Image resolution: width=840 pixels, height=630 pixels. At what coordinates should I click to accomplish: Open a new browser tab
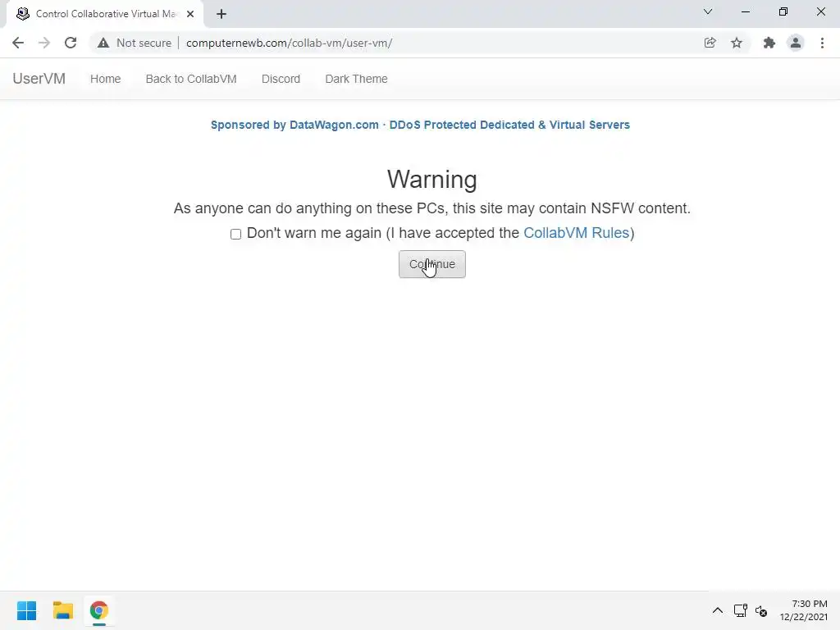pyautogui.click(x=221, y=14)
